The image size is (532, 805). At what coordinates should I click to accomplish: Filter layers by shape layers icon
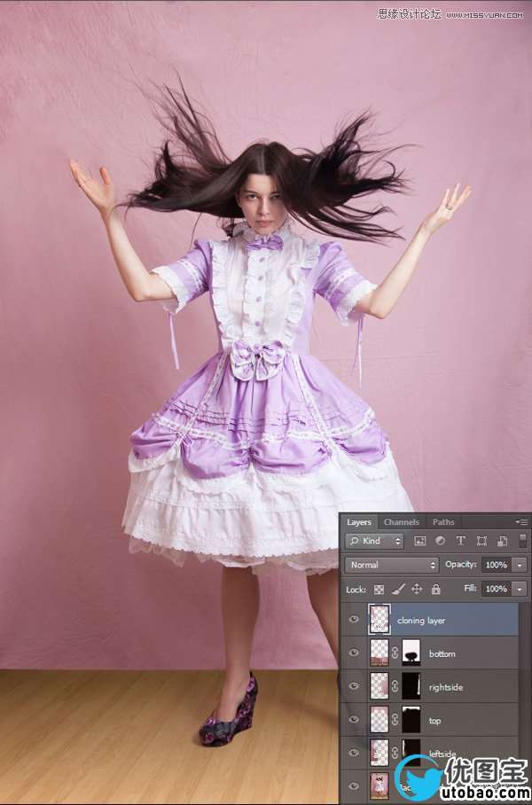[481, 541]
